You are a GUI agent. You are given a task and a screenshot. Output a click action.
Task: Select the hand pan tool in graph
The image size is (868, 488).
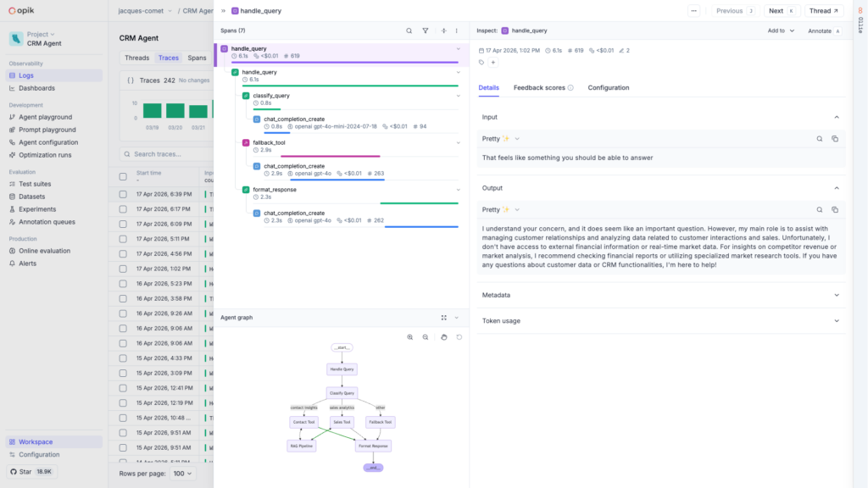(443, 337)
